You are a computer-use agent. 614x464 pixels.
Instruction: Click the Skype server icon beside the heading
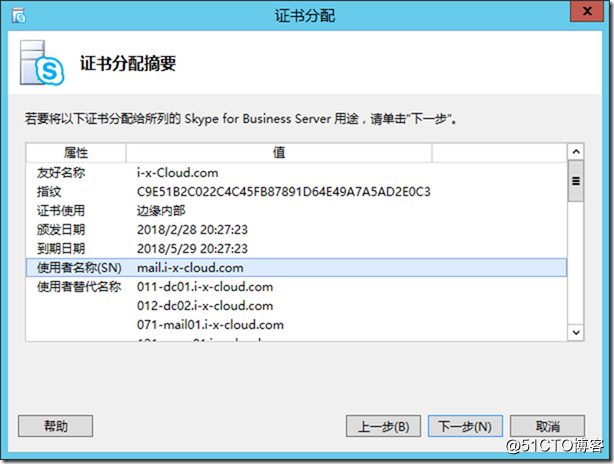click(x=42, y=63)
